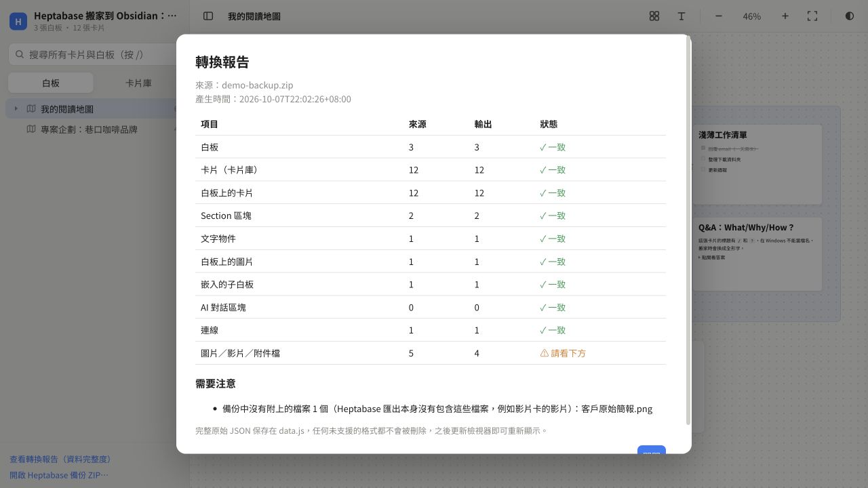
Task: Click the blue Heptabase H logo
Action: (x=18, y=22)
